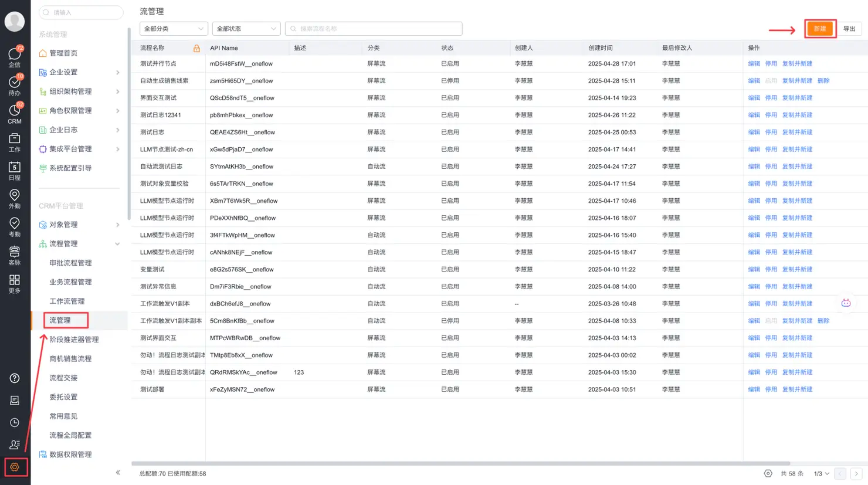Click the table column settings icon in footer

pos(768,473)
